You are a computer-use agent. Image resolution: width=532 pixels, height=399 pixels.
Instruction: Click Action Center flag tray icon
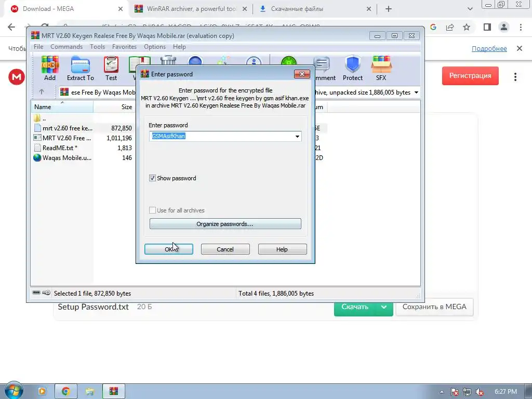pyautogui.click(x=454, y=392)
